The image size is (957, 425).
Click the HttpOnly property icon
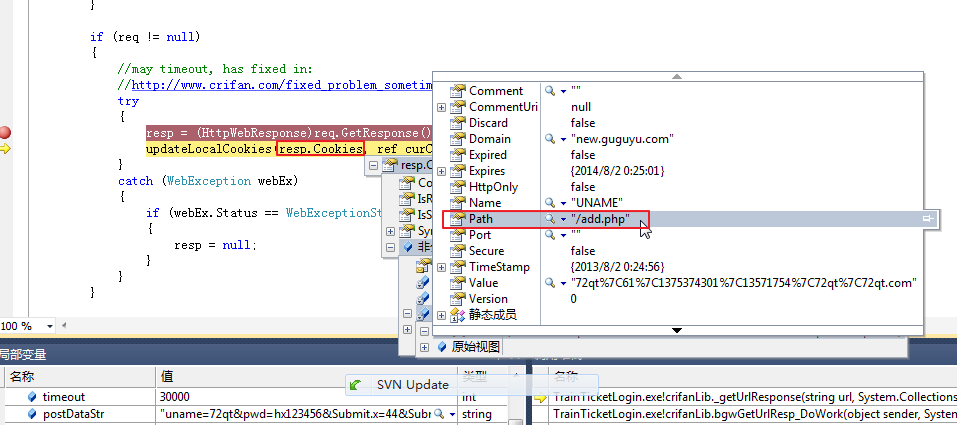pos(457,187)
